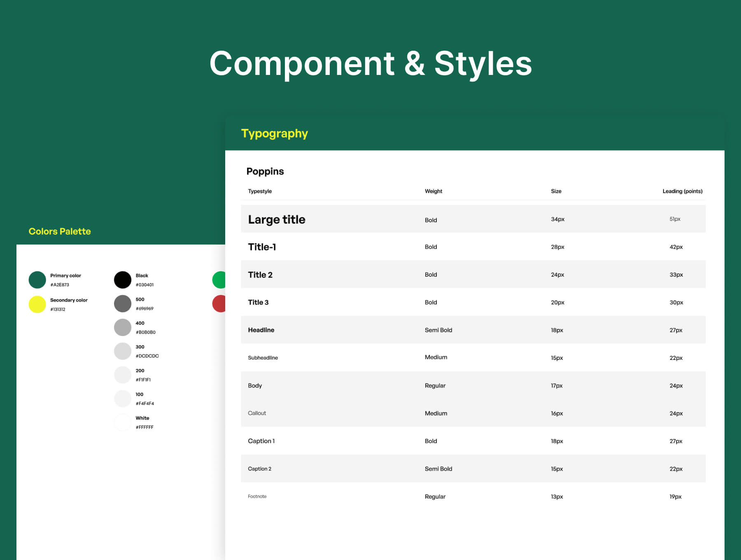Click the Typography panel title
Image resolution: width=741 pixels, height=560 pixels.
[x=275, y=134]
